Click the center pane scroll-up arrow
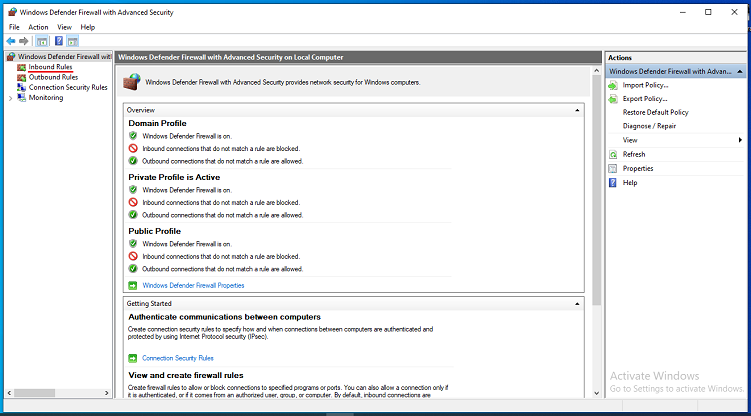 point(596,71)
